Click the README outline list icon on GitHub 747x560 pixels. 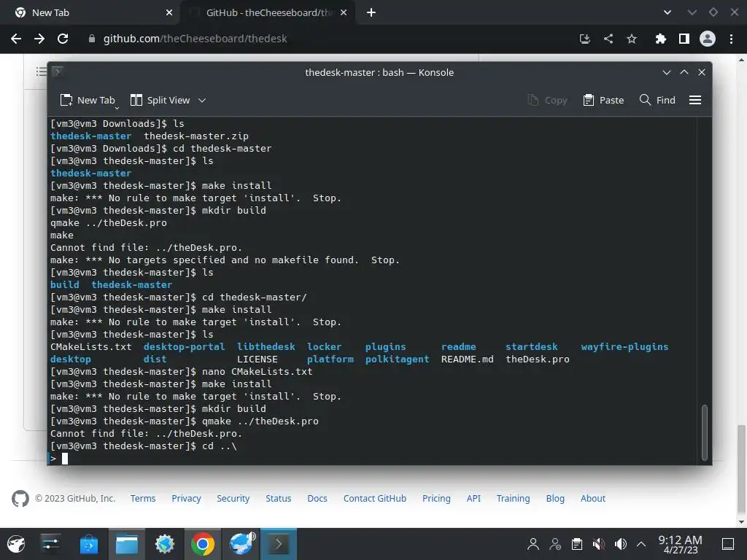coord(42,71)
